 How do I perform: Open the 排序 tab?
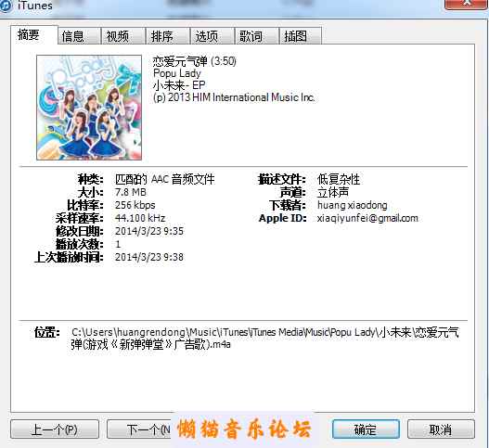pyautogui.click(x=168, y=36)
